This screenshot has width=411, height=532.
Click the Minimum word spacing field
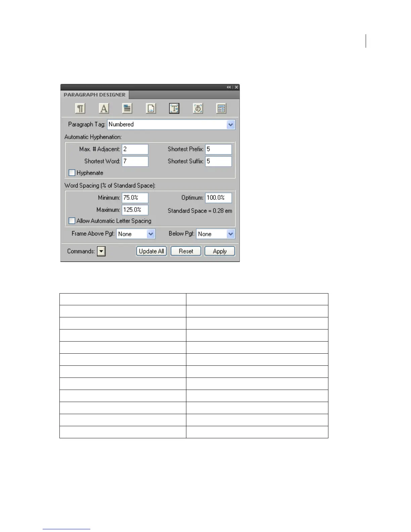[135, 197]
